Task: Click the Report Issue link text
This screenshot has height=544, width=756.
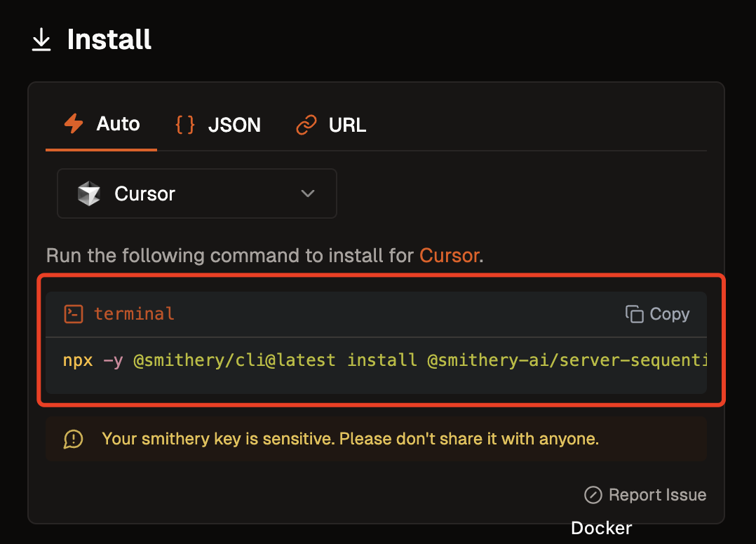Action: (x=657, y=495)
